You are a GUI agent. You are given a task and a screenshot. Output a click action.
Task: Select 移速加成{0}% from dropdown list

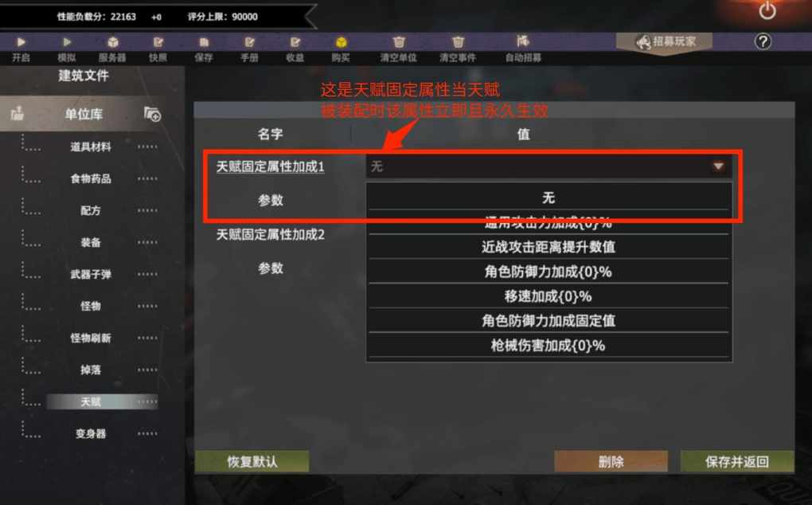tap(548, 296)
